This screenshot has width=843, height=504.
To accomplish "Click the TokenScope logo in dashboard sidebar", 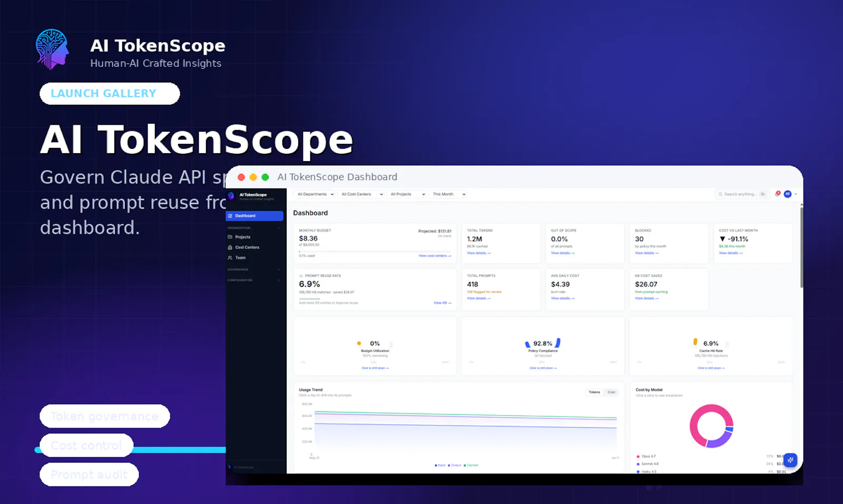I will (x=231, y=196).
